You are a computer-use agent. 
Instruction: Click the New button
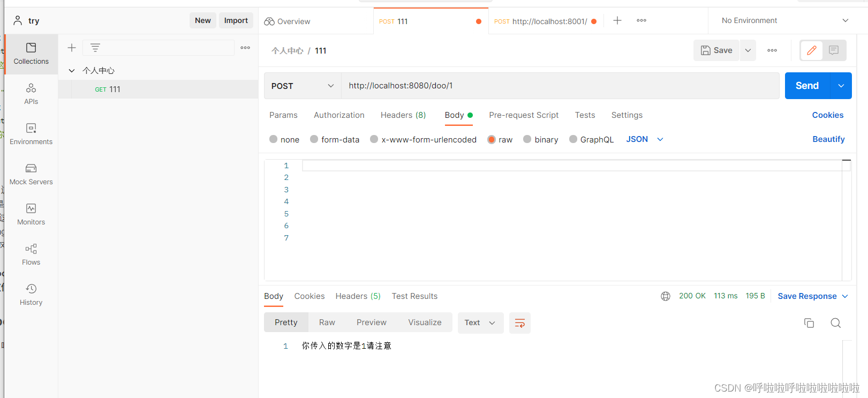[203, 20]
